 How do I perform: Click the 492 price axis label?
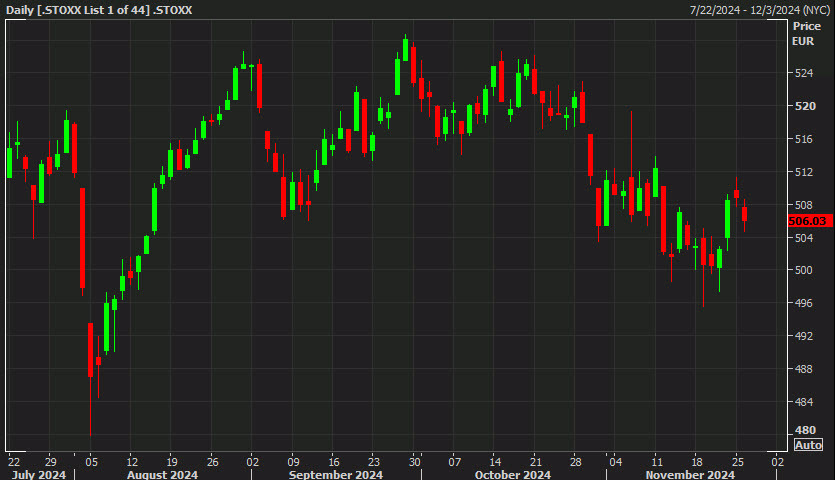pyautogui.click(x=804, y=336)
